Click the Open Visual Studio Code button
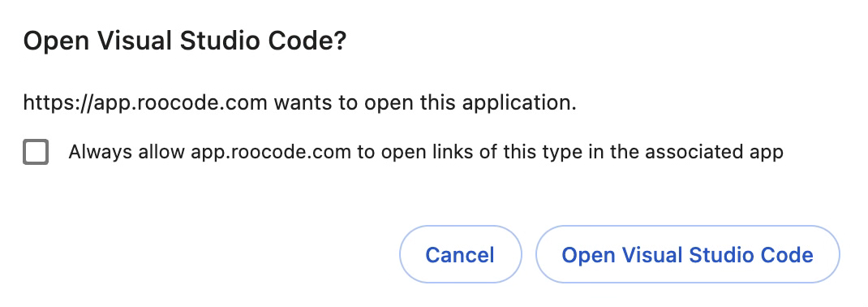868x307 pixels. click(x=688, y=254)
